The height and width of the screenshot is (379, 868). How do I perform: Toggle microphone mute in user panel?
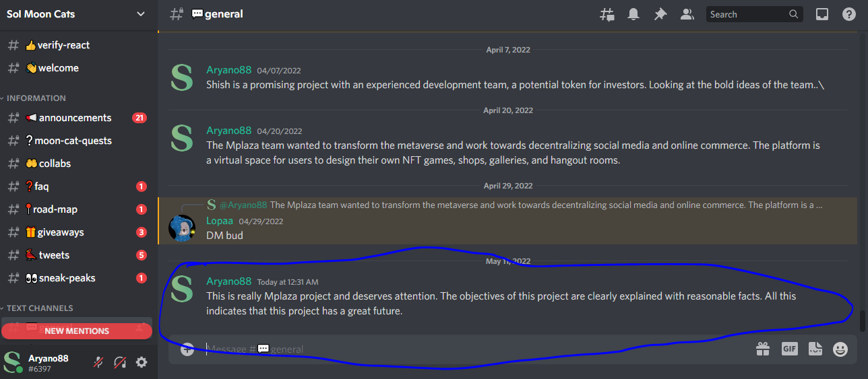pos(98,362)
